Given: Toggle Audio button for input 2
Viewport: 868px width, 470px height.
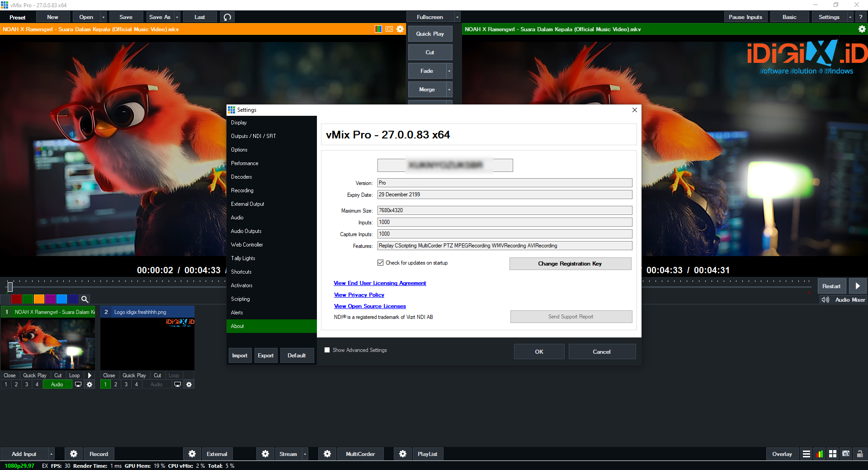Looking at the screenshot, I should pyautogui.click(x=156, y=385).
